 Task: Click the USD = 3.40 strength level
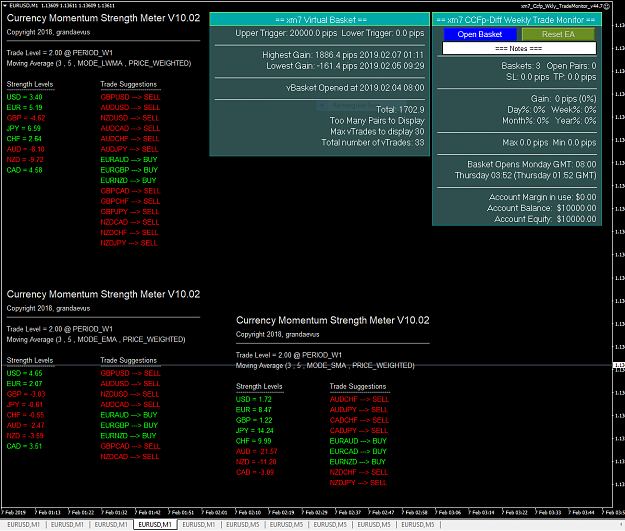(24, 97)
